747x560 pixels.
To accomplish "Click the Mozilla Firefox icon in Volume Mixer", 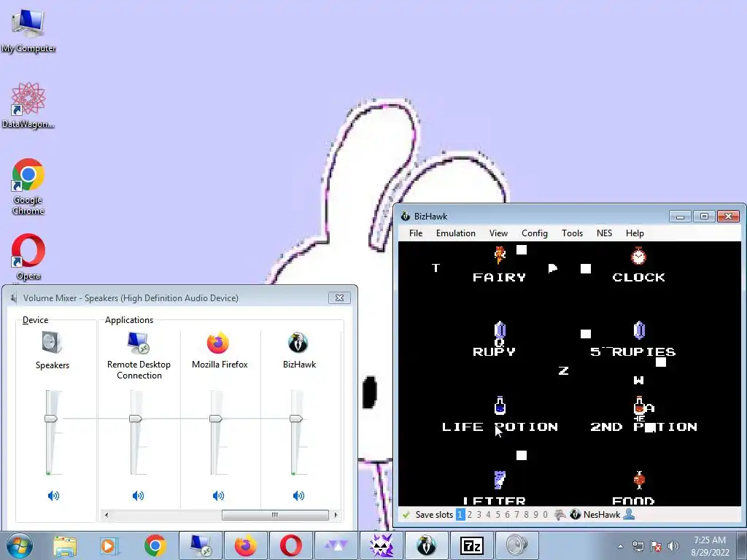I will point(218,343).
